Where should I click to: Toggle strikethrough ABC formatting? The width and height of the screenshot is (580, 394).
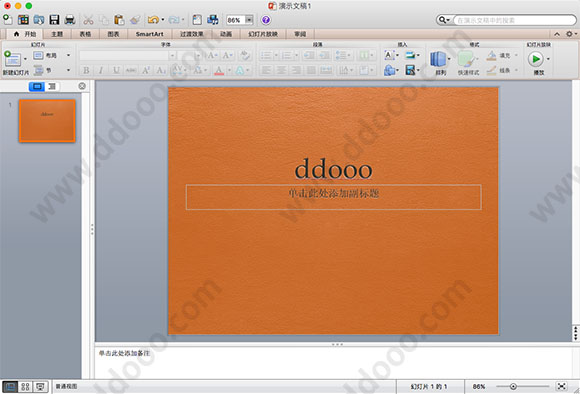tap(131, 70)
